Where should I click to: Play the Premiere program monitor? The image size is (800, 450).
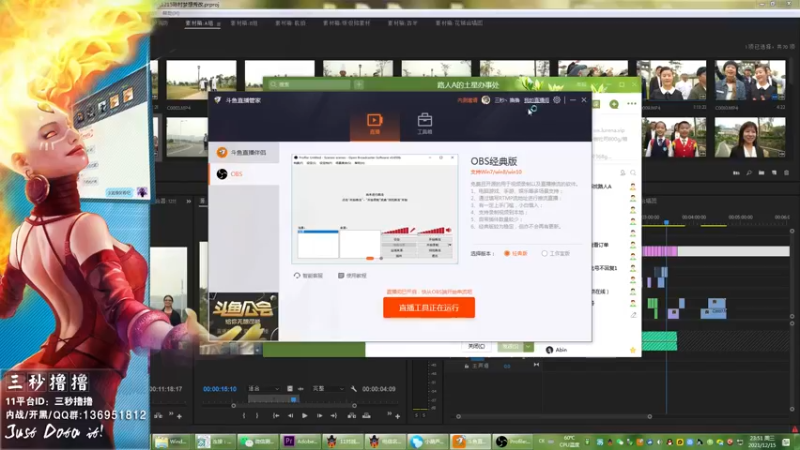click(x=305, y=416)
